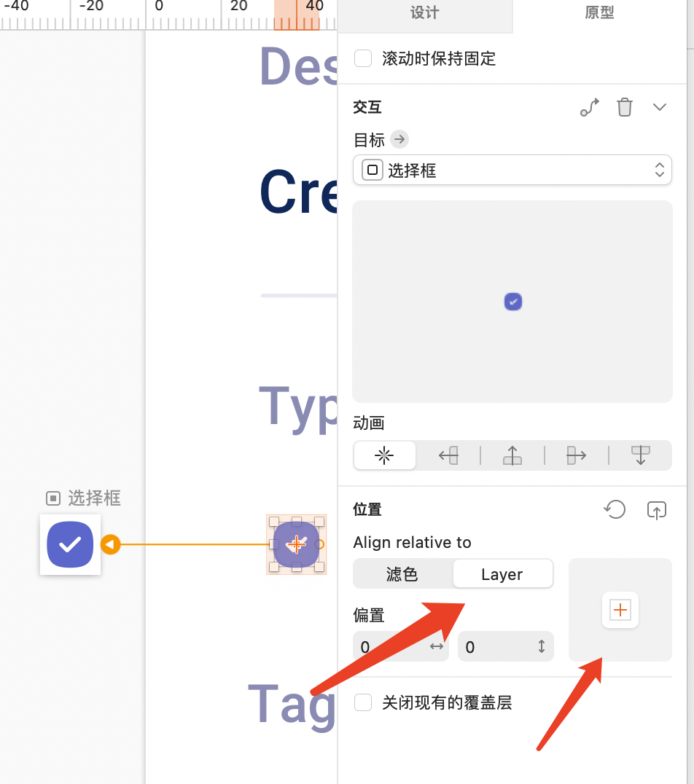
Task: Collapse the 交互 section with the chevron
Action: point(660,107)
